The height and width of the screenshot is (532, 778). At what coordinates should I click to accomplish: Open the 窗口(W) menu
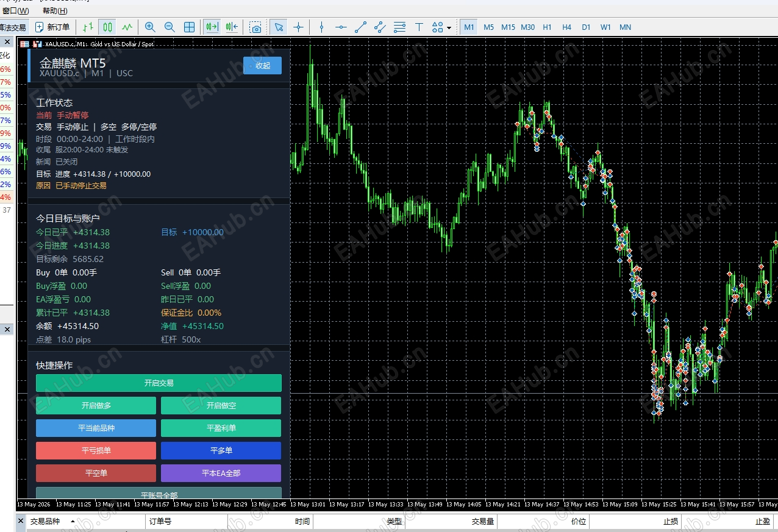click(15, 11)
